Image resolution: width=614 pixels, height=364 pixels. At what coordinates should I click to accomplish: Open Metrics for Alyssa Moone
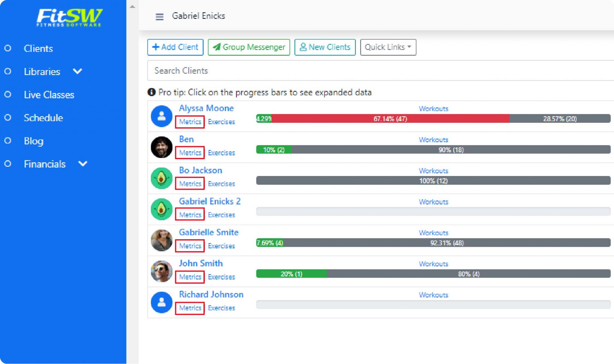190,122
